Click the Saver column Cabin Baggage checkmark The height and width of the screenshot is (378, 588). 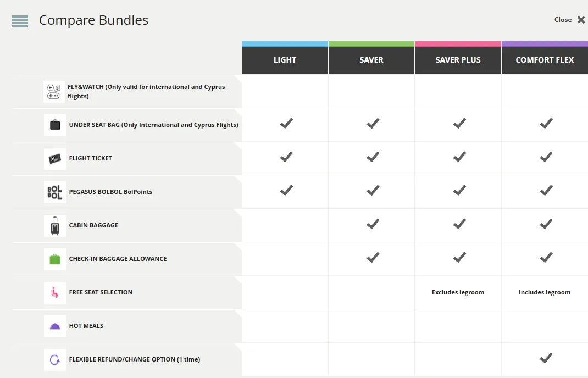coord(373,224)
